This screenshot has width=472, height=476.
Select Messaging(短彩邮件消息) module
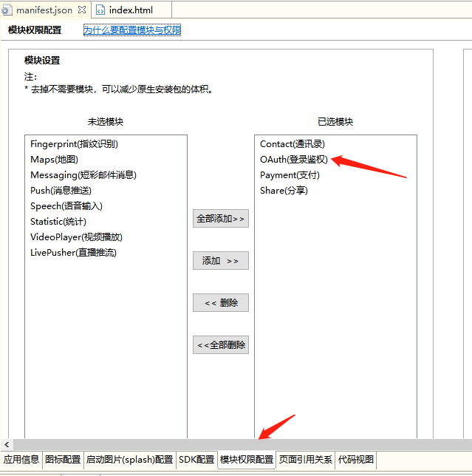click(83, 175)
